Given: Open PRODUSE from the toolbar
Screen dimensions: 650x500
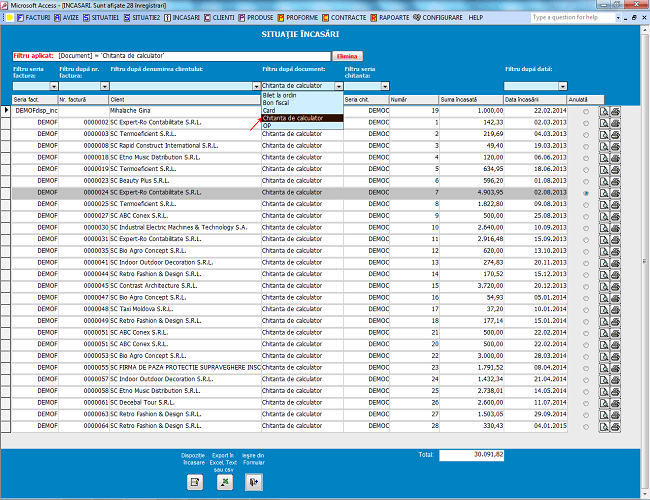Looking at the screenshot, I should tap(256, 18).
